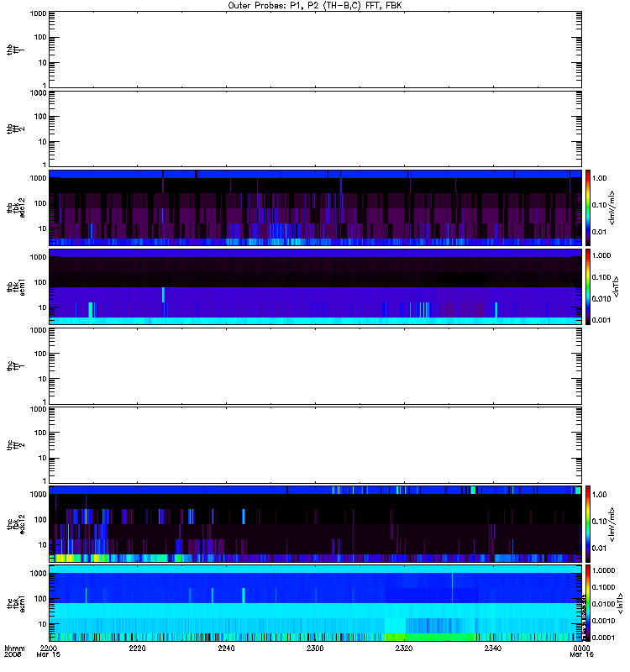Viewport: 630px width, 672px height.
Task: Click the empty thc fff 1 panel
Action: pos(315,366)
